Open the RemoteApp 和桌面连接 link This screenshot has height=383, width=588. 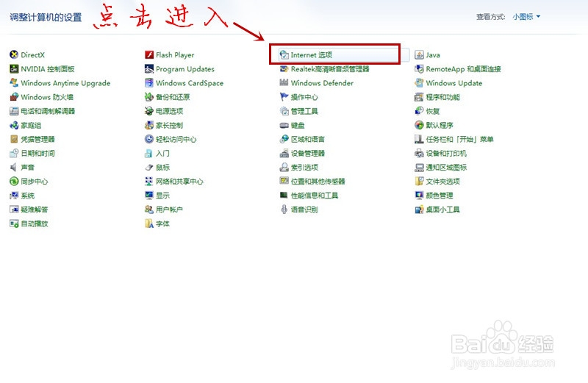[x=464, y=69]
